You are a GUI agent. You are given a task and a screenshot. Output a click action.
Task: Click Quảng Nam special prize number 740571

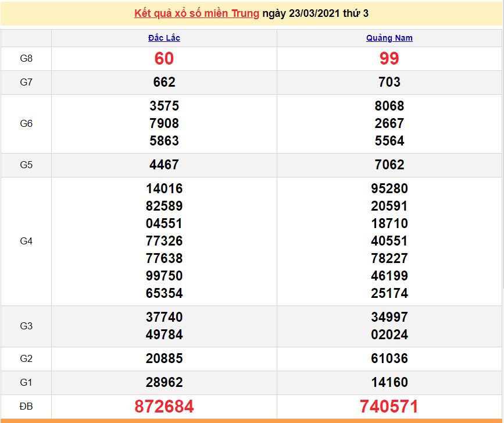tap(389, 407)
